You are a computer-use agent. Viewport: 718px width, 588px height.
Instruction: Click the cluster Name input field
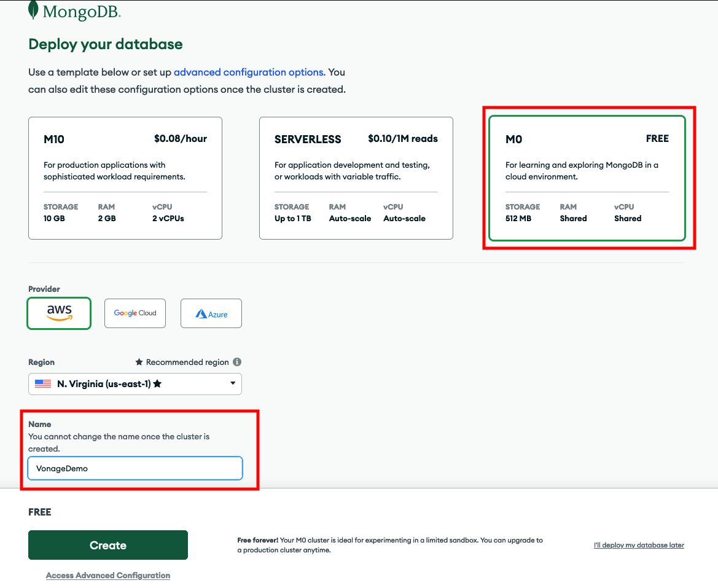pyautogui.click(x=135, y=468)
